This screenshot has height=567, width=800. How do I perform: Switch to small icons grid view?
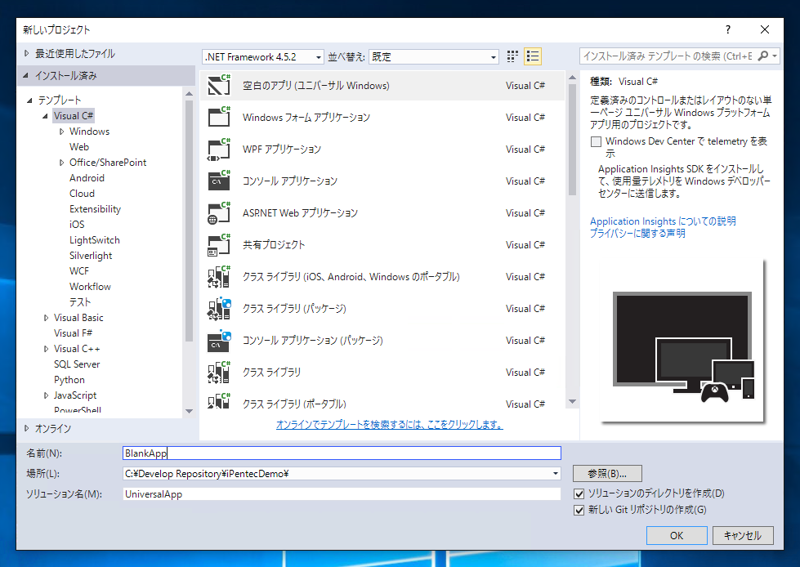[512, 56]
